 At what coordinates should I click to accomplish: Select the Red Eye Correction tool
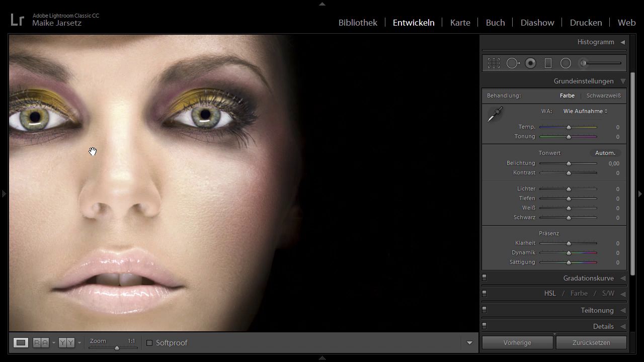pyautogui.click(x=531, y=63)
